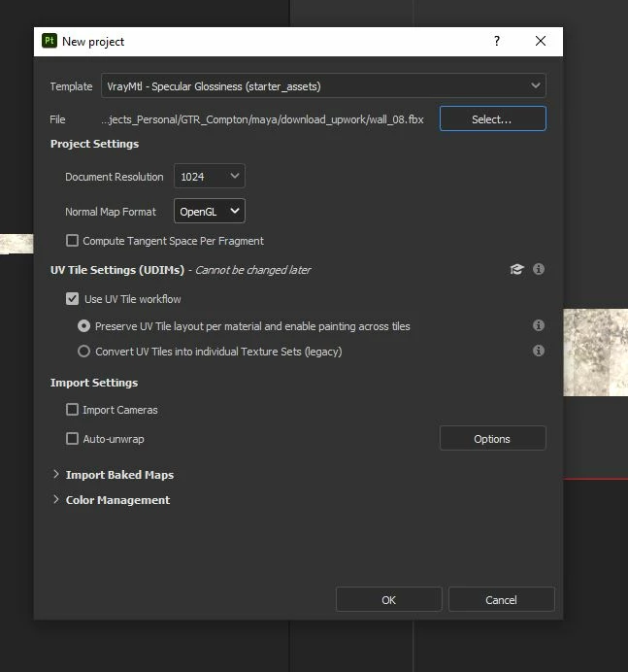This screenshot has height=672, width=628.
Task: Click the info icon next to UV Tile Settings
Action: [539, 269]
